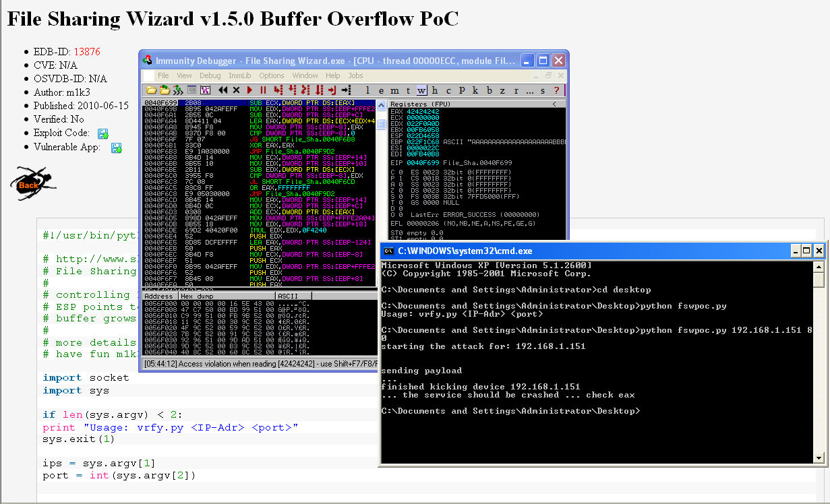This screenshot has width=830, height=504.
Task: Open the Options menu
Action: (x=272, y=75)
